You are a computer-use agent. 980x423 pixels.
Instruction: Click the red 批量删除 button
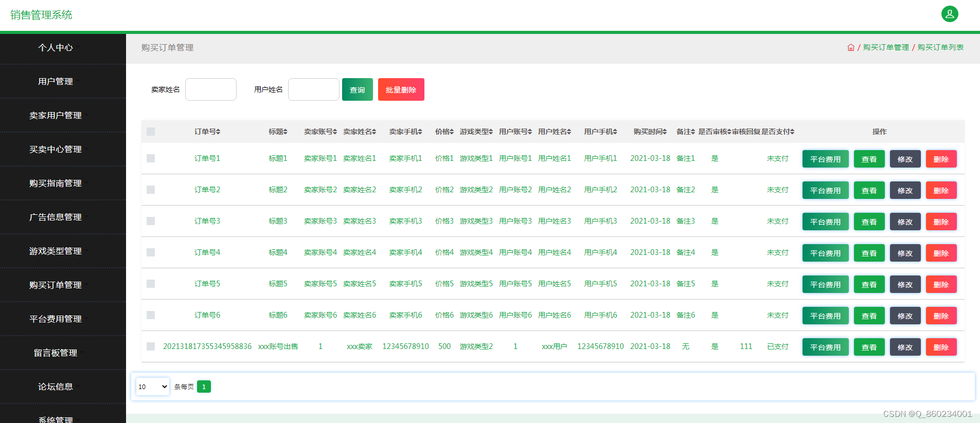click(x=401, y=89)
